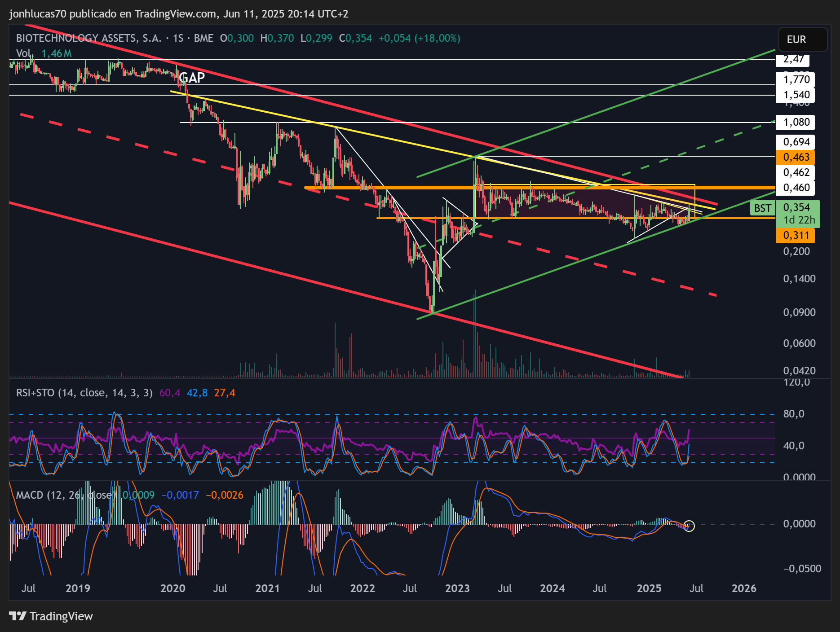Click the white 0,462 price label
840x632 pixels.
click(x=796, y=172)
